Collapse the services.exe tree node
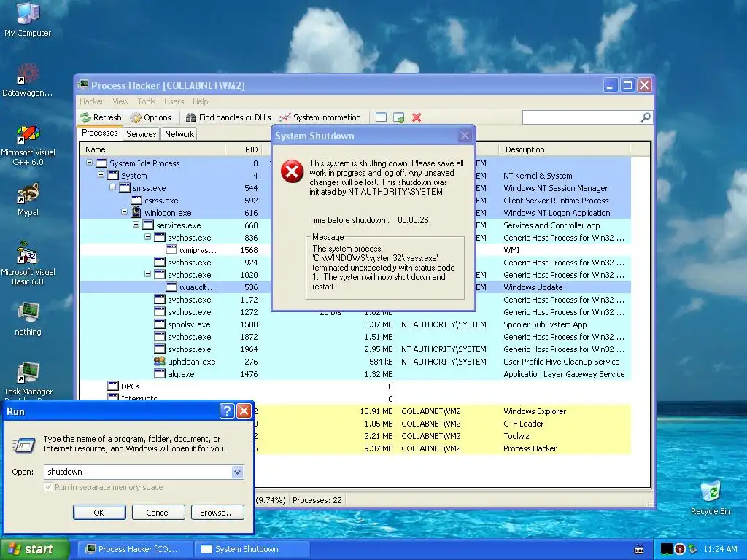The height and width of the screenshot is (560, 747). point(136,225)
